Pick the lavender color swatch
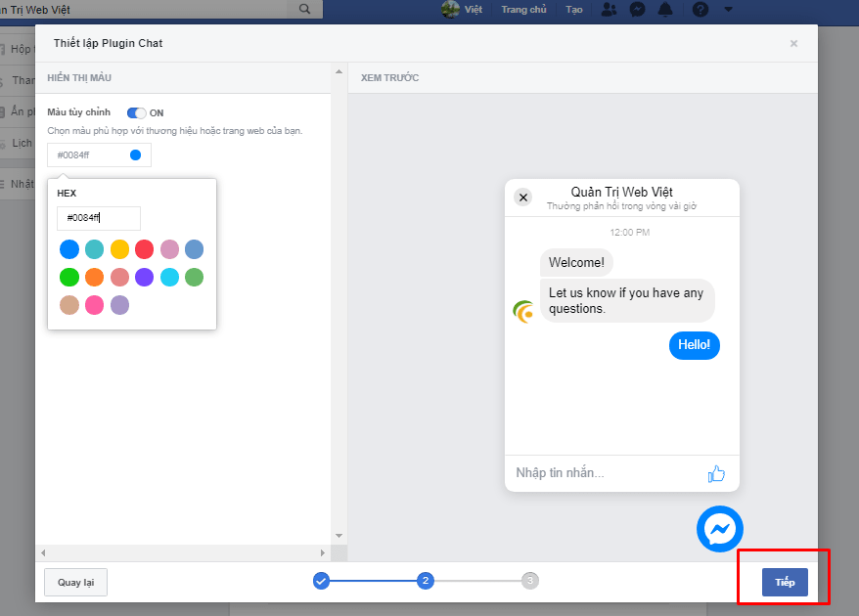 (119, 305)
